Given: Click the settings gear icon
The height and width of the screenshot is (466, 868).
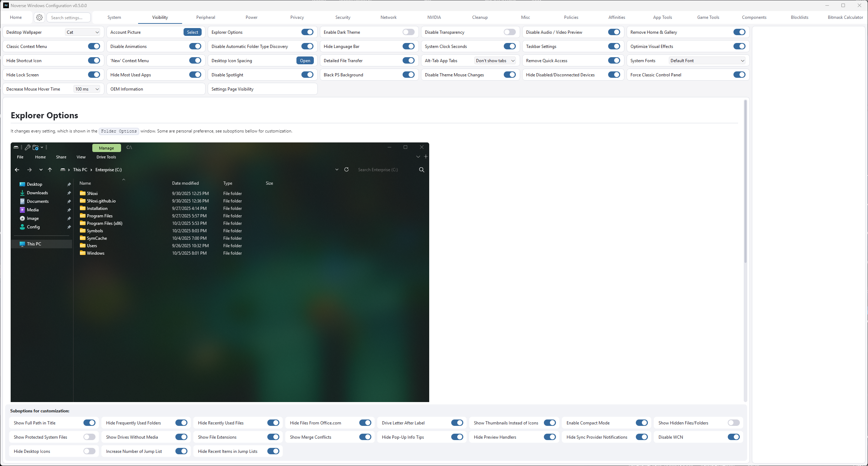Looking at the screenshot, I should click(x=39, y=17).
